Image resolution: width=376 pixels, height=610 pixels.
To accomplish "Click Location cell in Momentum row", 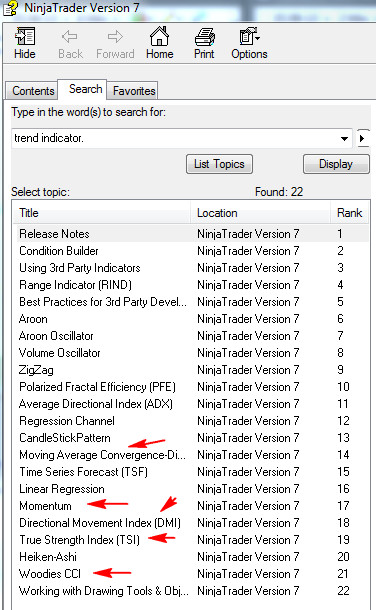I will [248, 506].
